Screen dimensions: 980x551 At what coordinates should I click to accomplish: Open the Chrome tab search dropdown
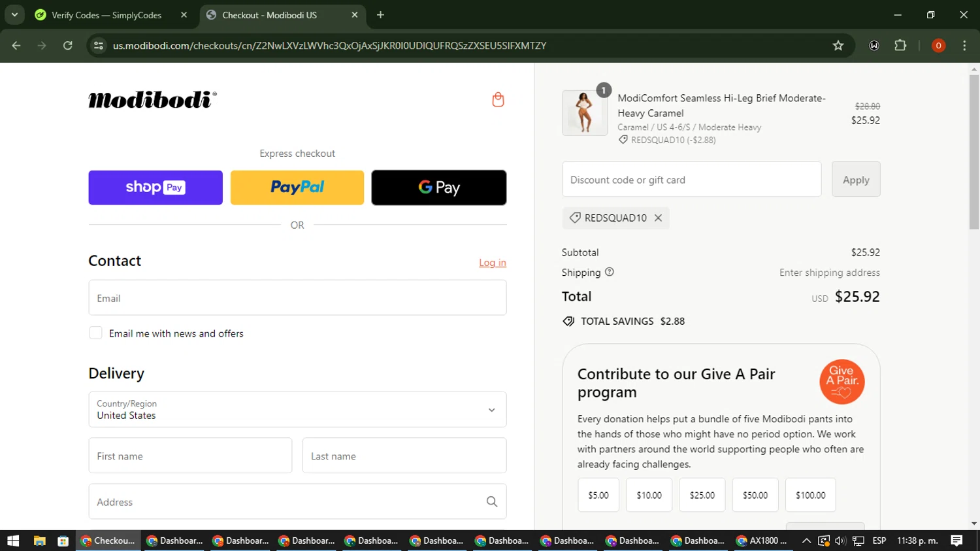click(x=14, y=14)
